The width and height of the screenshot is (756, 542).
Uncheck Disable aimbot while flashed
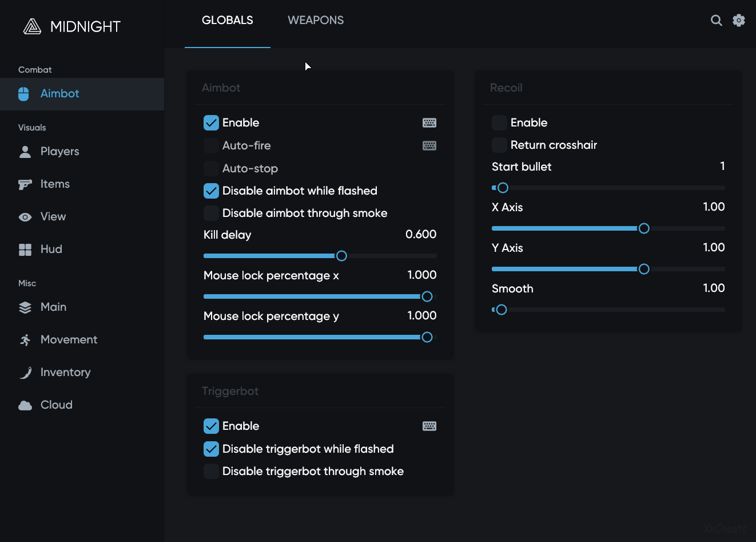[x=211, y=191]
